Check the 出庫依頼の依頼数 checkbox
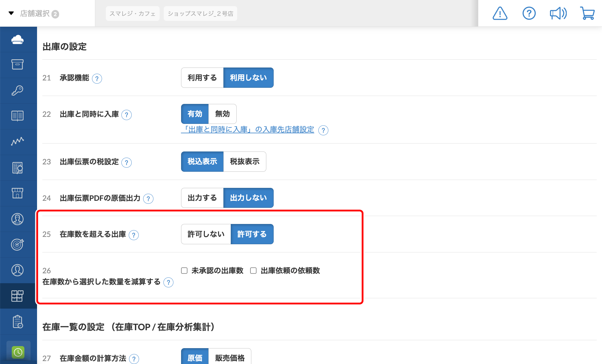Image resolution: width=602 pixels, height=364 pixels. point(253,270)
